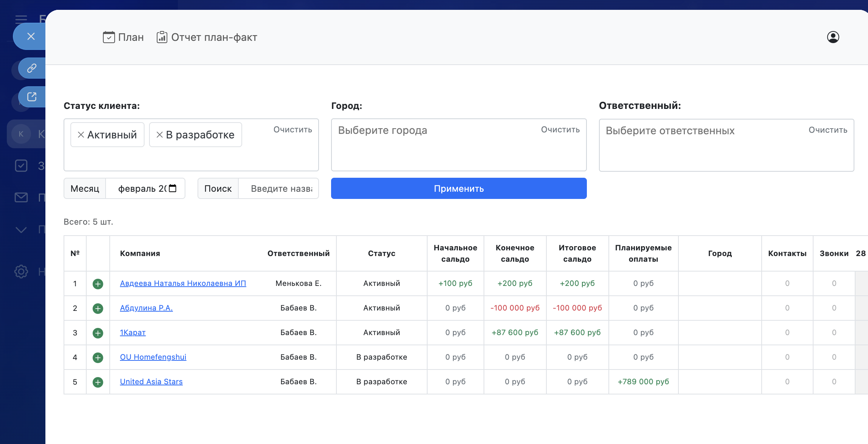Remove the В разработке status tag
Image resolution: width=868 pixels, height=444 pixels.
click(x=159, y=135)
